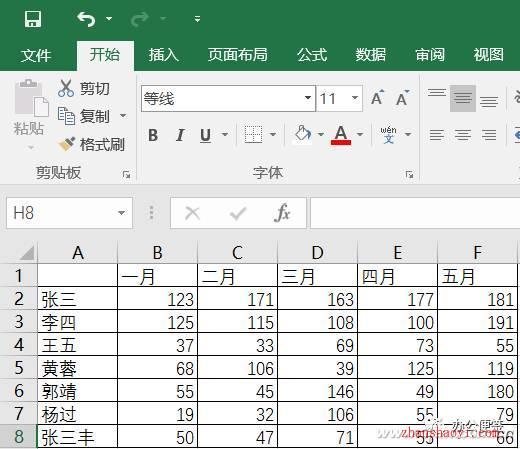Image resolution: width=520 pixels, height=449 pixels.
Task: Click the Cancel X formula bar icon
Action: pyautogui.click(x=193, y=213)
